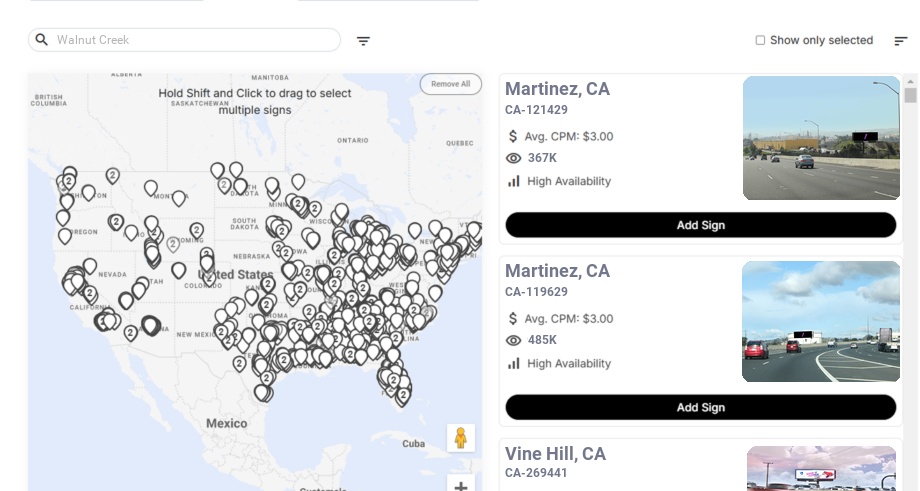Open the sort order menu
The width and height of the screenshot is (920, 491).
tap(900, 41)
